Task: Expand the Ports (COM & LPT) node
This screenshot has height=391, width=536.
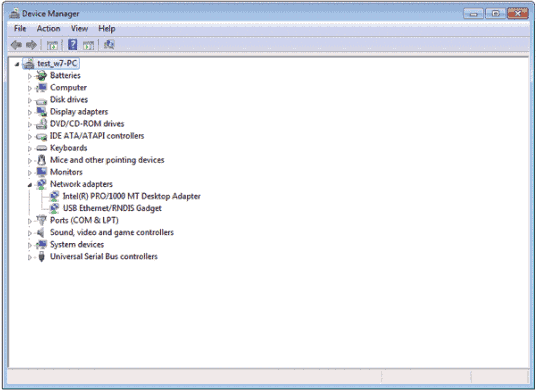Action: coord(30,221)
